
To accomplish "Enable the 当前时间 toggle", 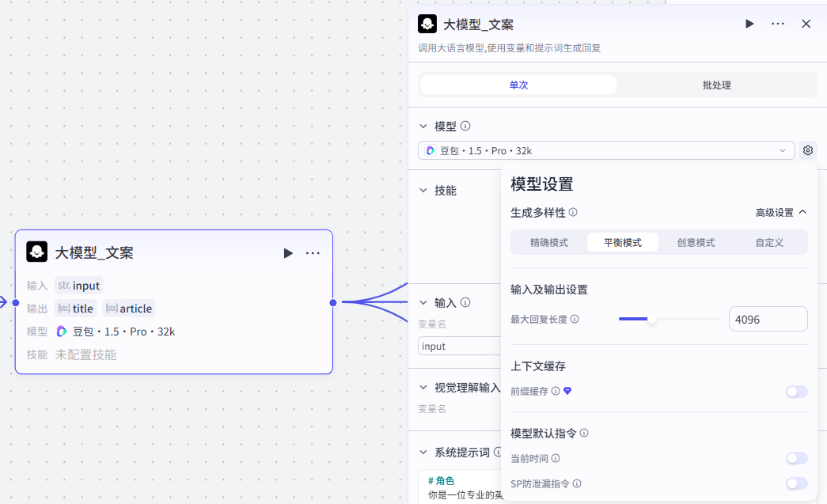I will point(796,459).
